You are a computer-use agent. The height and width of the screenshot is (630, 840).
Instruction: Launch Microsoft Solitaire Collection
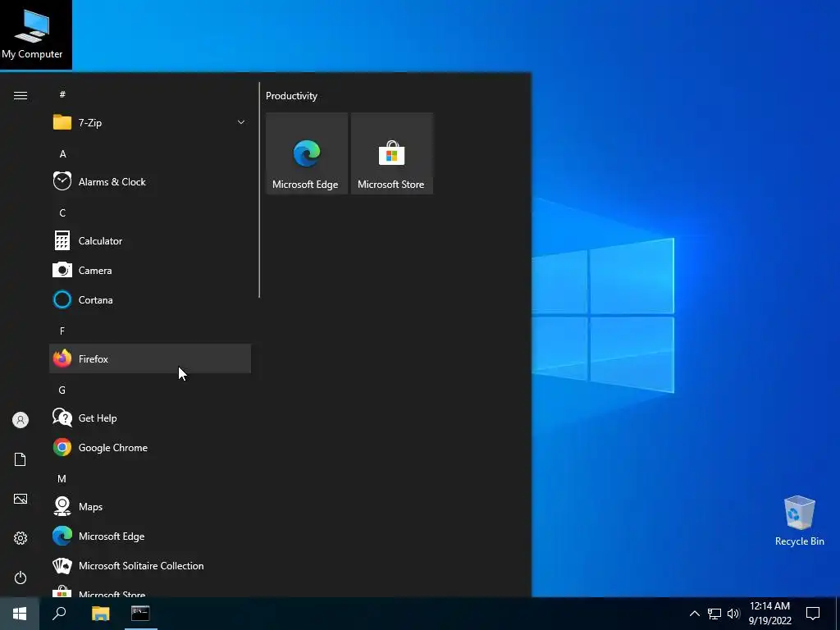click(x=150, y=565)
